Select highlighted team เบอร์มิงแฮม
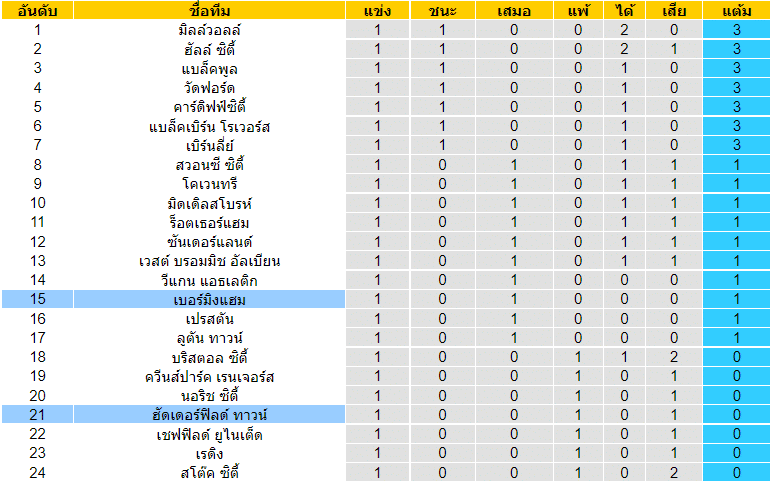 click(x=209, y=299)
